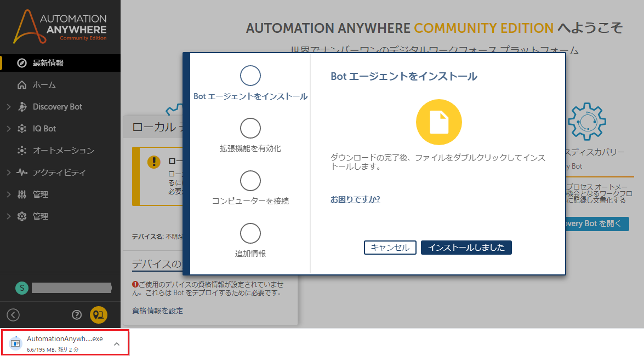Click the user avatar S

click(x=22, y=288)
